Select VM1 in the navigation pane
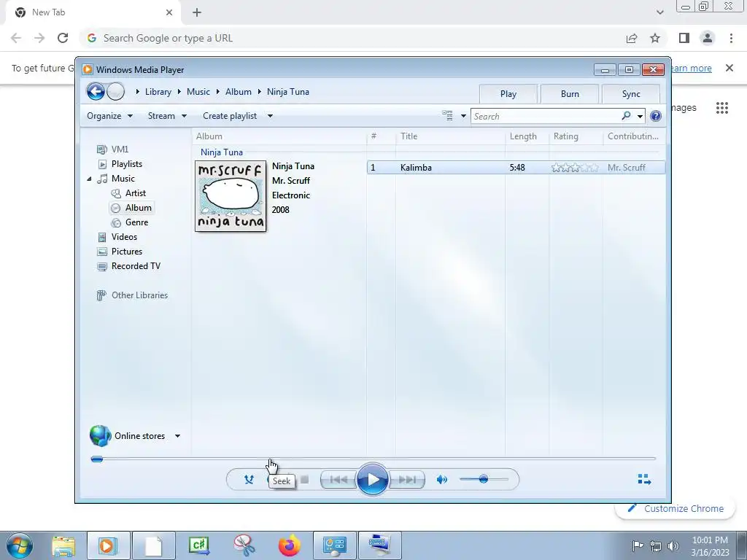 coord(120,149)
